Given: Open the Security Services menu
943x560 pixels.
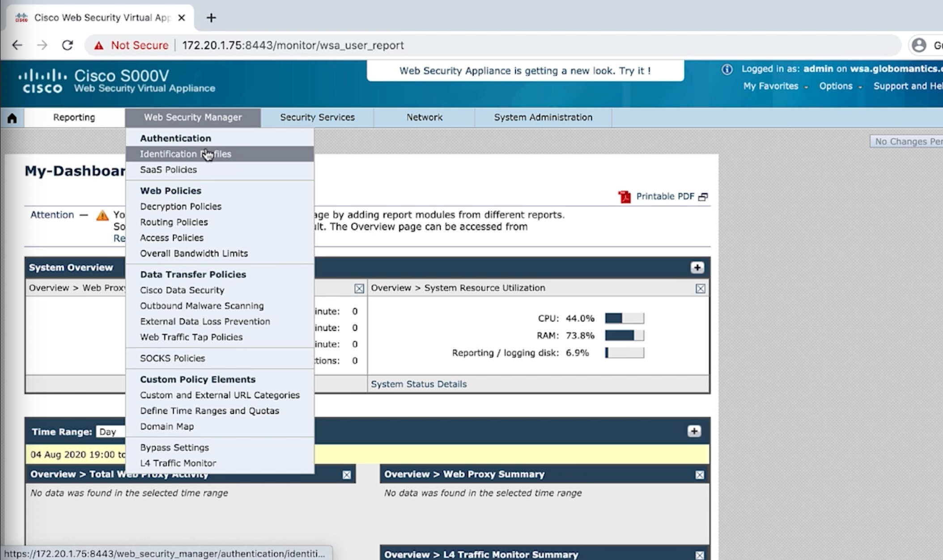Looking at the screenshot, I should coord(318,117).
